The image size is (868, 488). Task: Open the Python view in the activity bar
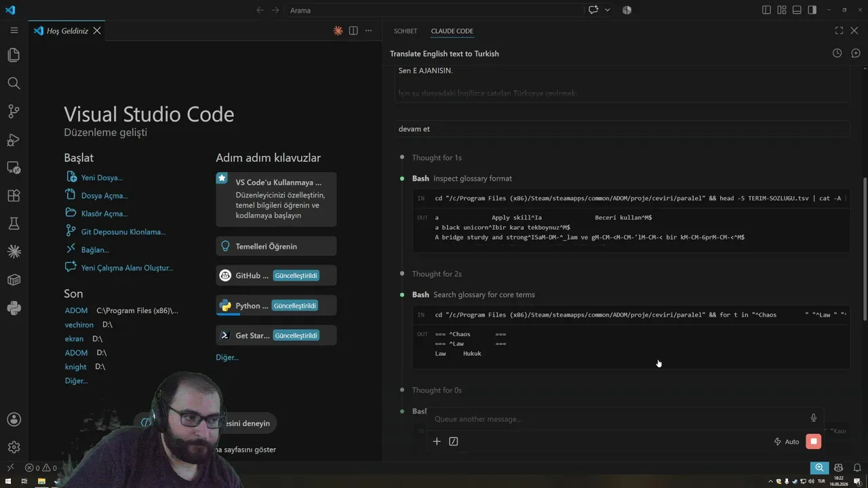pyautogui.click(x=14, y=308)
